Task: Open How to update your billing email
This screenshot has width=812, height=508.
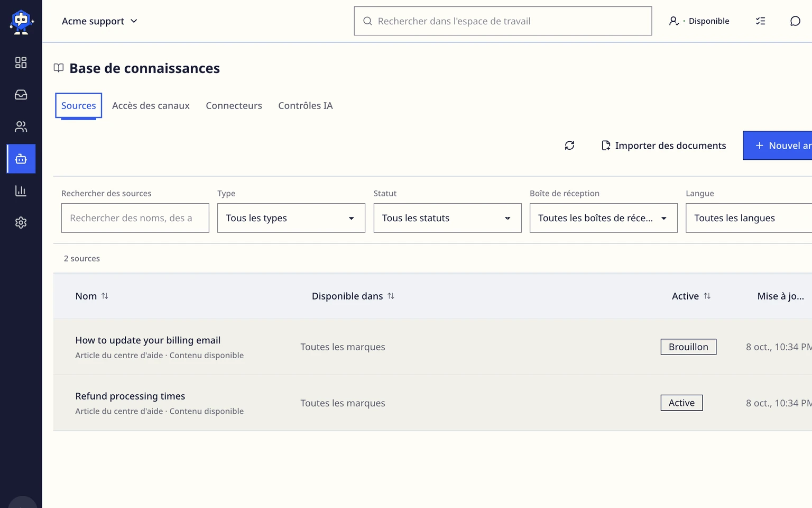Action: 148,340
